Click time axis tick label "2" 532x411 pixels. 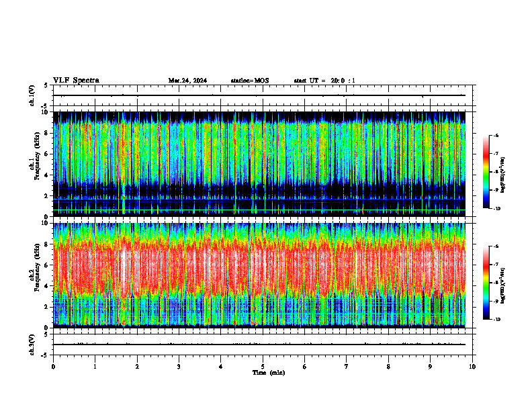(137, 367)
